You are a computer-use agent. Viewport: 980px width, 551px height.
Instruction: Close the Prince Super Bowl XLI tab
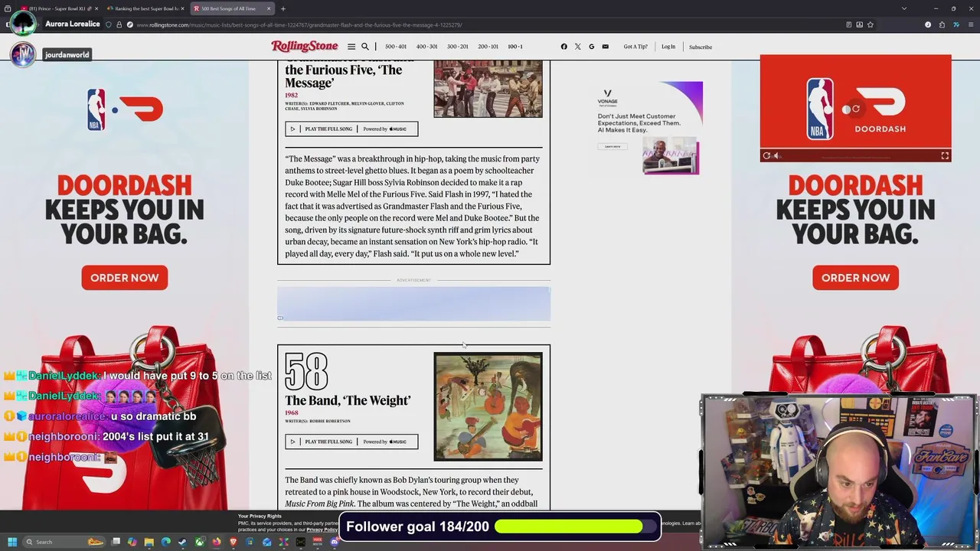coord(96,8)
